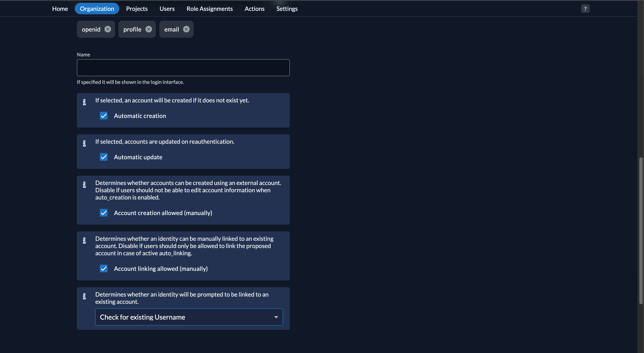644x353 pixels.
Task: Click the email scope chip label
Action: click(x=171, y=30)
